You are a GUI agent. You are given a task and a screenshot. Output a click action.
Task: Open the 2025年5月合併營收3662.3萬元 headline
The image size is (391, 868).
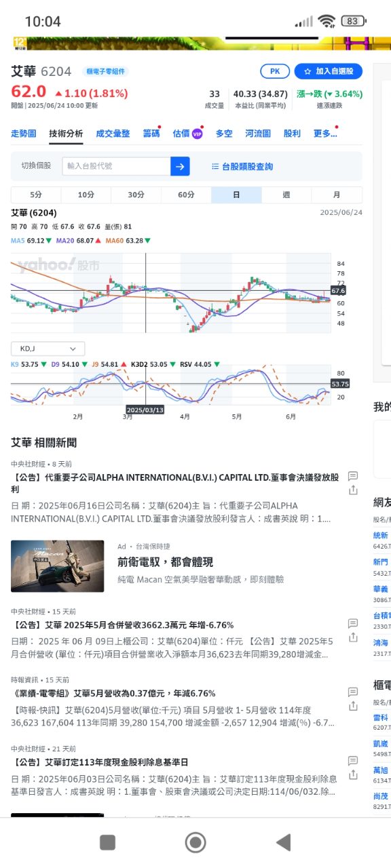point(122,625)
